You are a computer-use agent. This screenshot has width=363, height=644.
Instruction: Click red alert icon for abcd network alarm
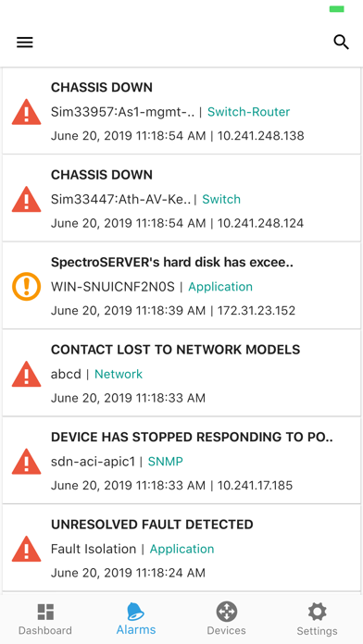pos(26,374)
